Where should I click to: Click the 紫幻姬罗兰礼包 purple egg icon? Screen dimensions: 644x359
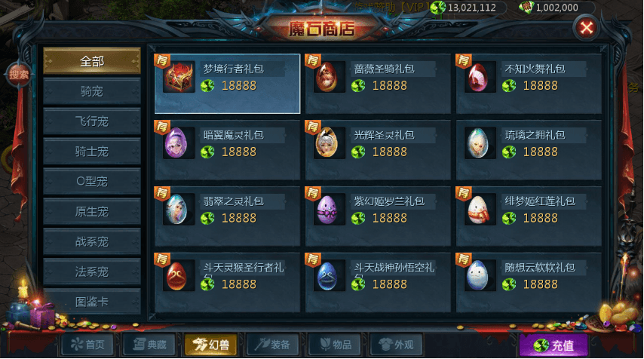coord(327,210)
